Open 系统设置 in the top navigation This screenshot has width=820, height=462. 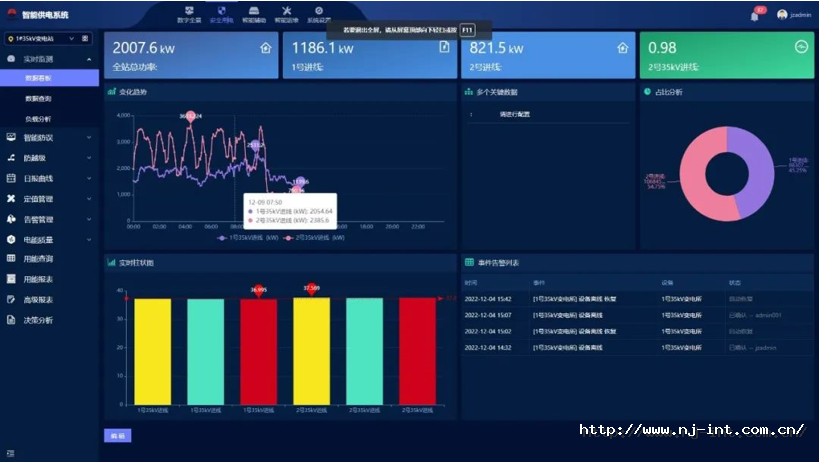(319, 14)
